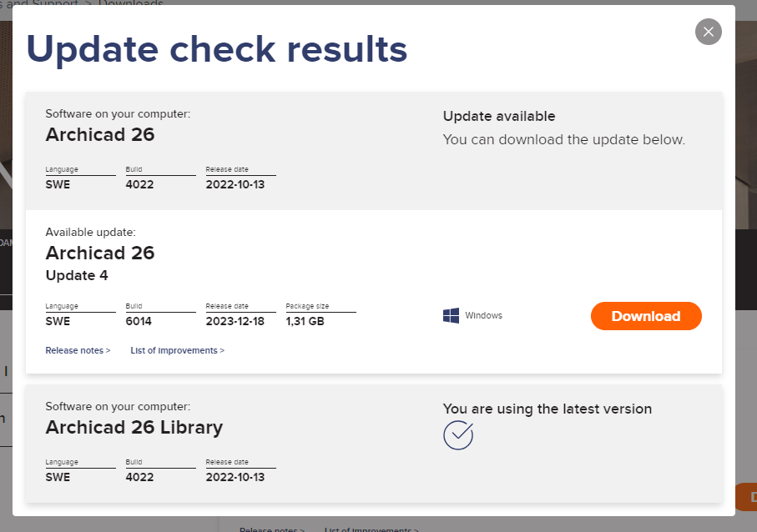The height and width of the screenshot is (532, 757).
Task: Click the You are using the latest version text
Action: point(547,409)
